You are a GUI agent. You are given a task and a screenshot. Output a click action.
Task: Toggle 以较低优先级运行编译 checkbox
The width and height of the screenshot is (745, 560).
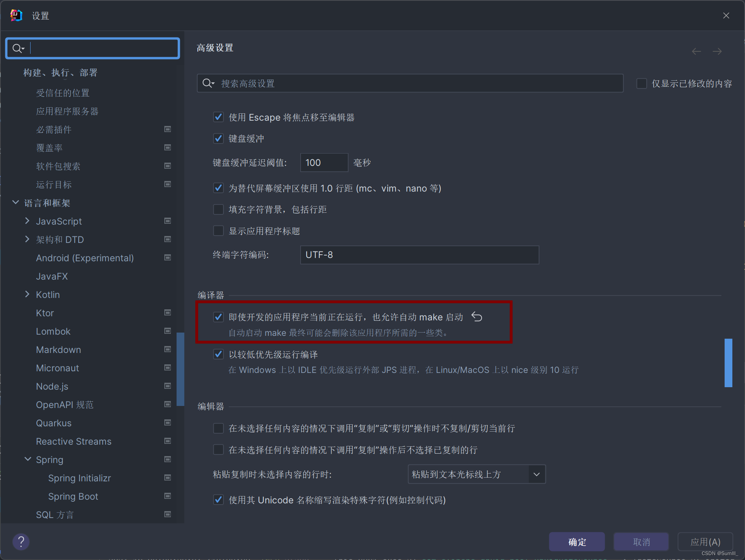pos(219,354)
